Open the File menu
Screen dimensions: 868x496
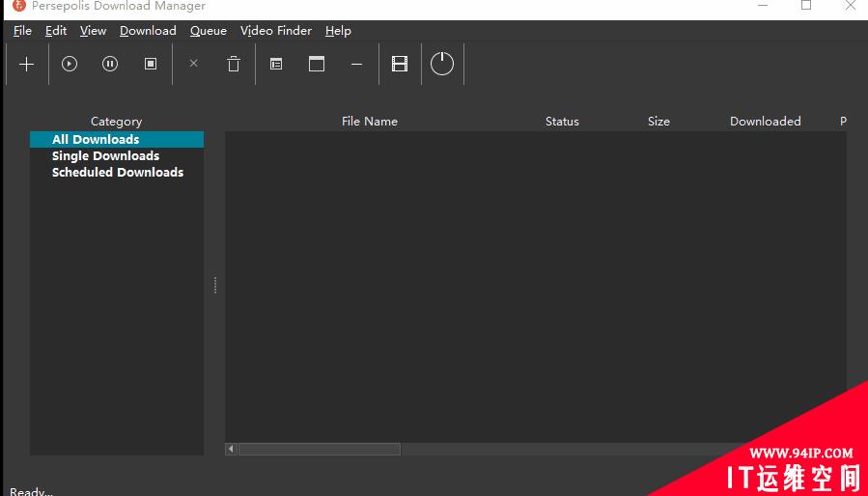pyautogui.click(x=23, y=31)
